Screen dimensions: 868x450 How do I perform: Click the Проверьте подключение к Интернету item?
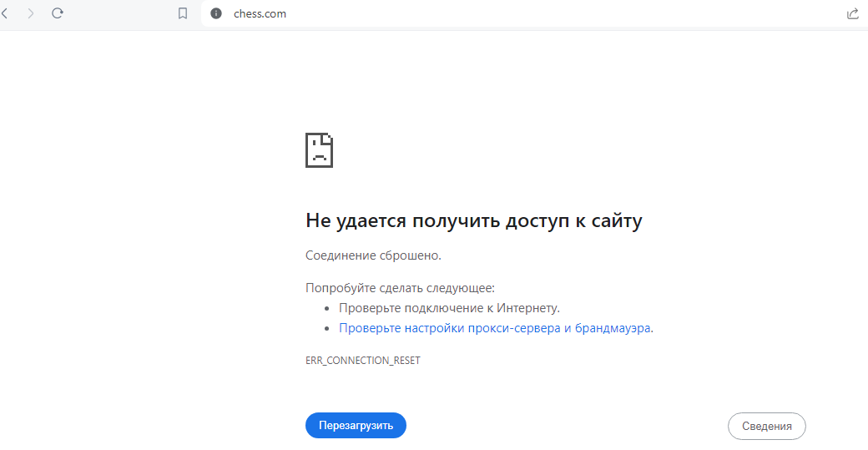[449, 308]
